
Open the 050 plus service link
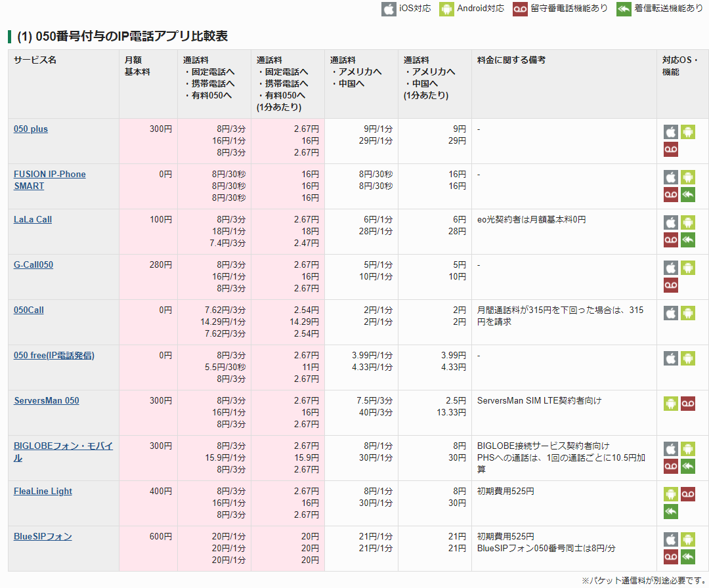(x=31, y=129)
